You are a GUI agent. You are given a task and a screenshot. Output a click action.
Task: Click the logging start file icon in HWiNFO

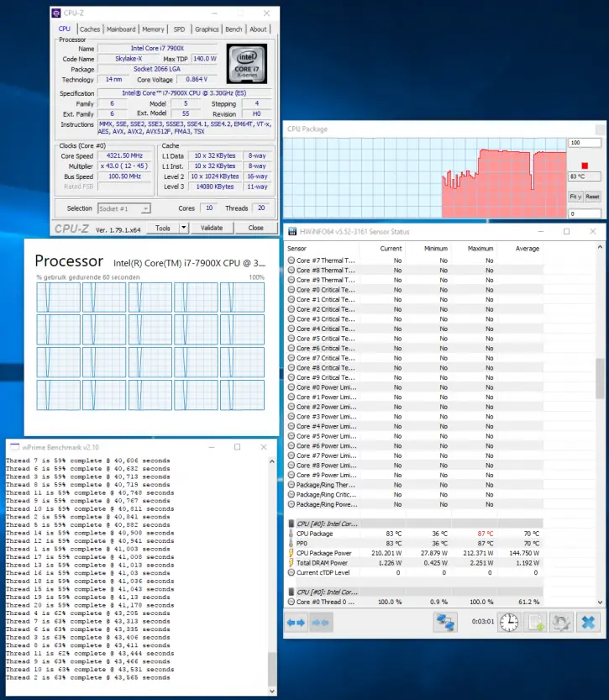tap(535, 623)
